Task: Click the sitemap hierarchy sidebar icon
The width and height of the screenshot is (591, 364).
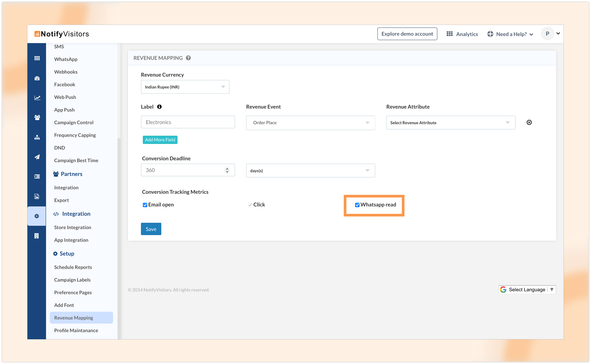Action: [37, 137]
